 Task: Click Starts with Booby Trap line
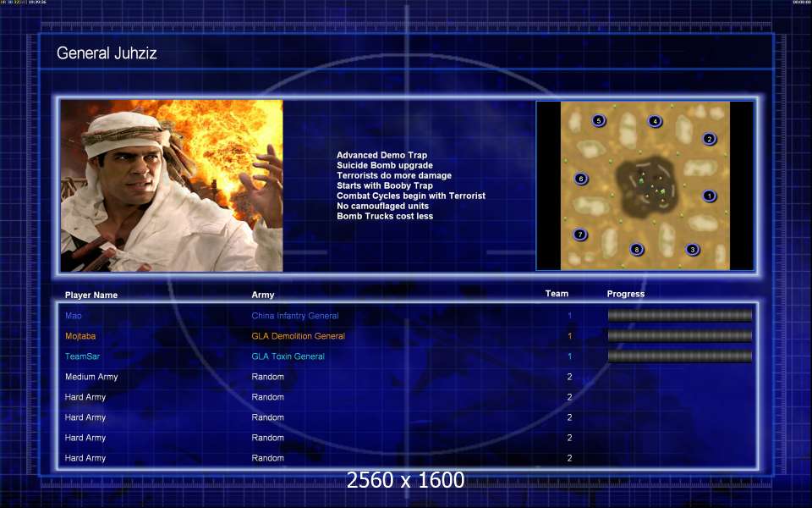(385, 185)
